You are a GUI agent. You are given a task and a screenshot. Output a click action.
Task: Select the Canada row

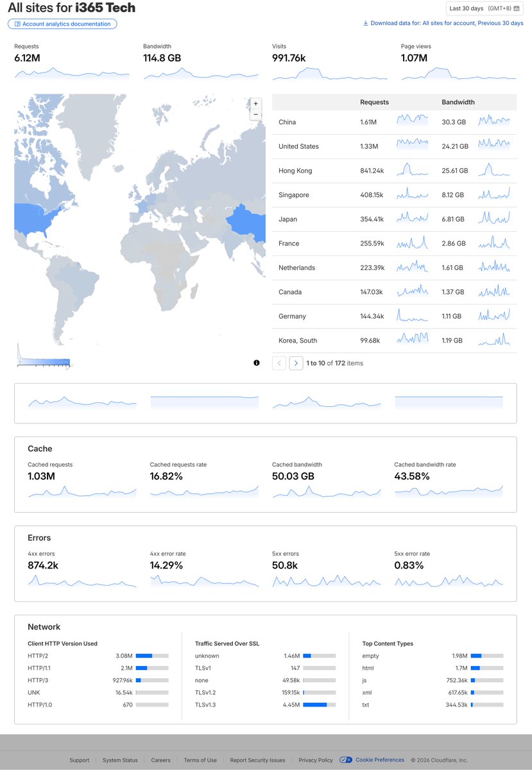click(x=395, y=292)
